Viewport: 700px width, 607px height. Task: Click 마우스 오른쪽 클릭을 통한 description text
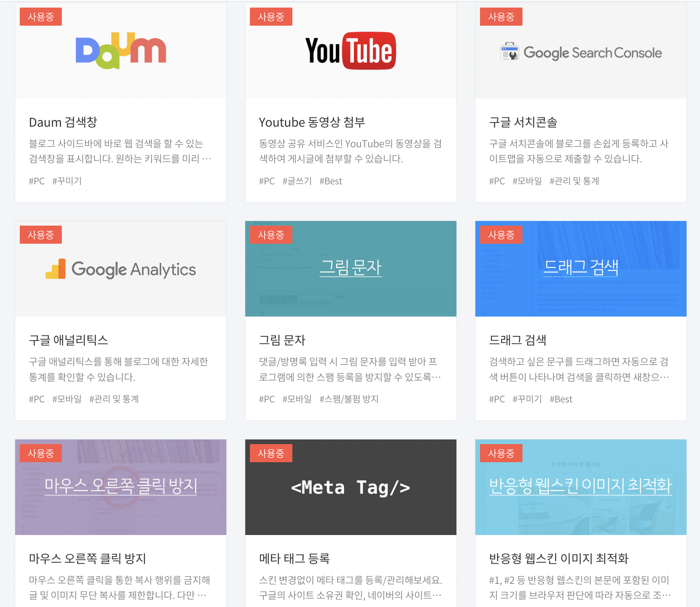119,588
